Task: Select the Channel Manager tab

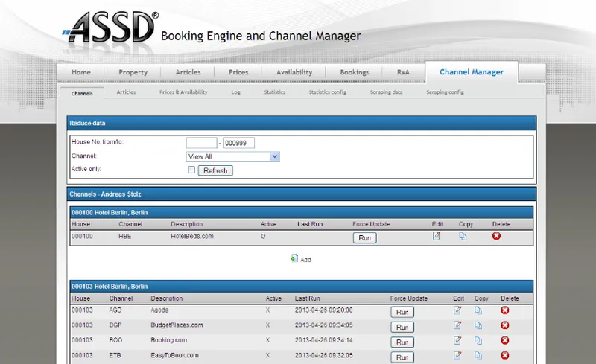Action: coord(472,72)
